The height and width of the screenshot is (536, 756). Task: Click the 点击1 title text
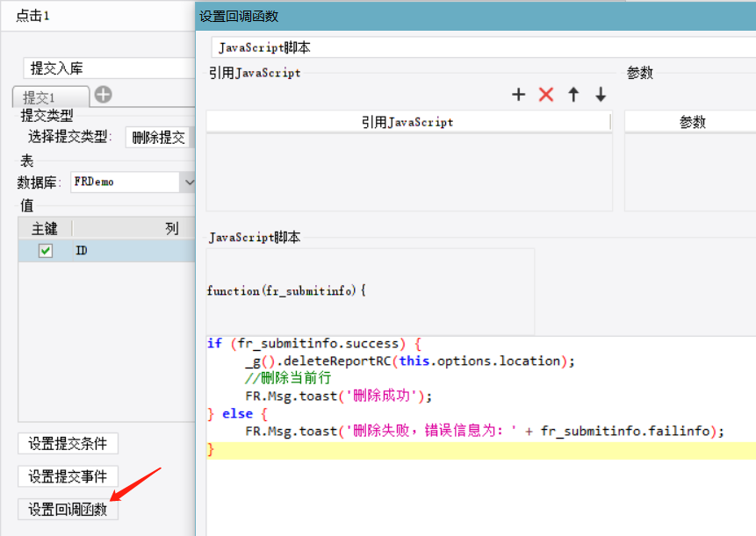coord(32,16)
